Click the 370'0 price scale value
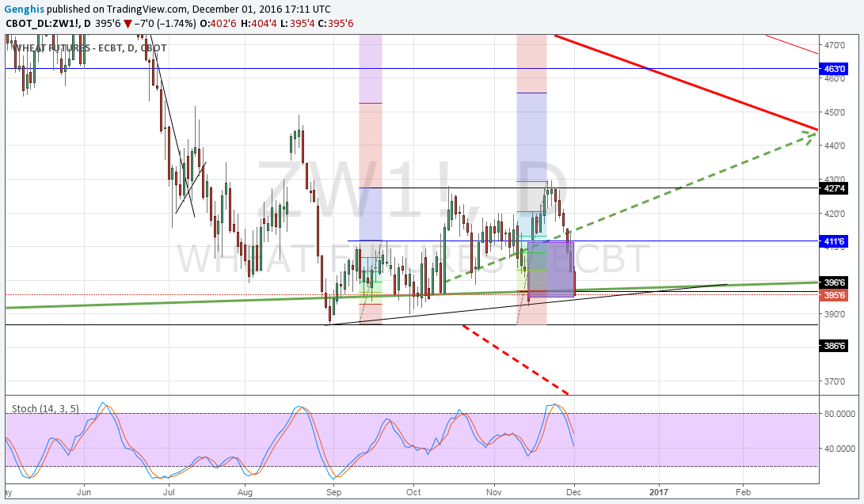The image size is (864, 504). click(x=835, y=381)
